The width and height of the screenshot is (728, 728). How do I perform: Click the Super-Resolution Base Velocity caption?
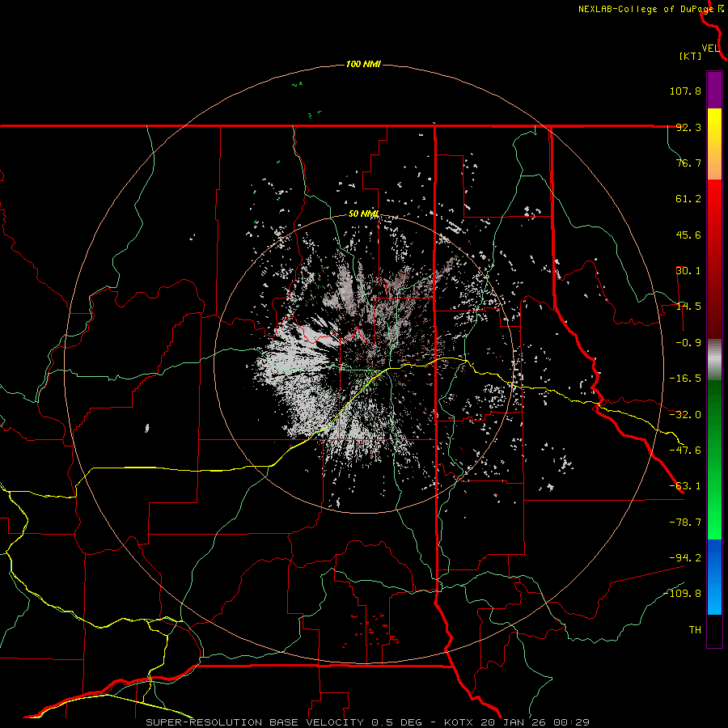coord(367,722)
